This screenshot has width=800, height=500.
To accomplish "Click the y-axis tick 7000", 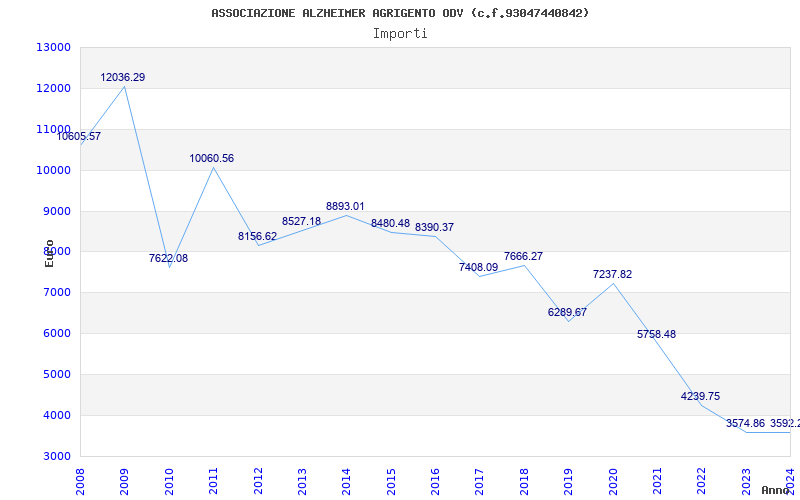I will pyautogui.click(x=56, y=293).
